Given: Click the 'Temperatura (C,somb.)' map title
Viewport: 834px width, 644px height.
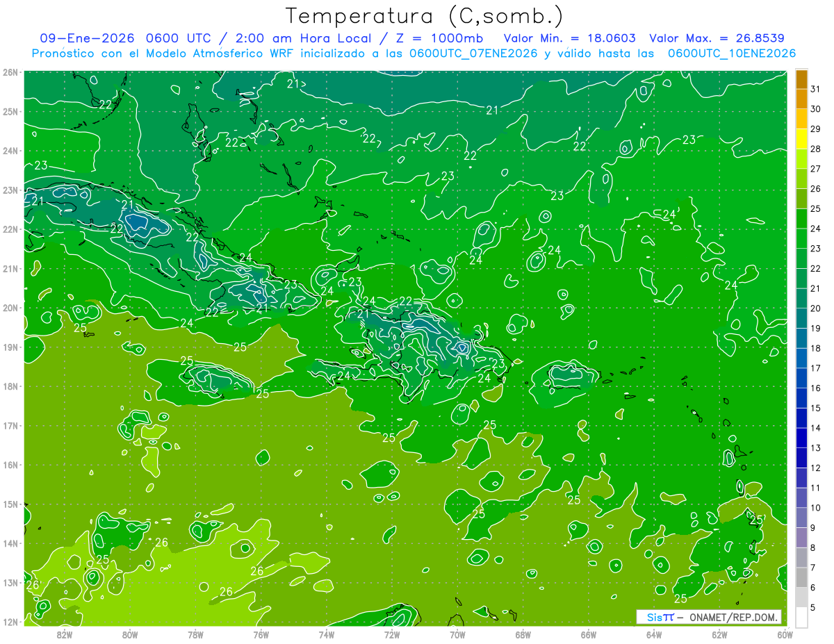Looking at the screenshot, I should click(x=424, y=16).
